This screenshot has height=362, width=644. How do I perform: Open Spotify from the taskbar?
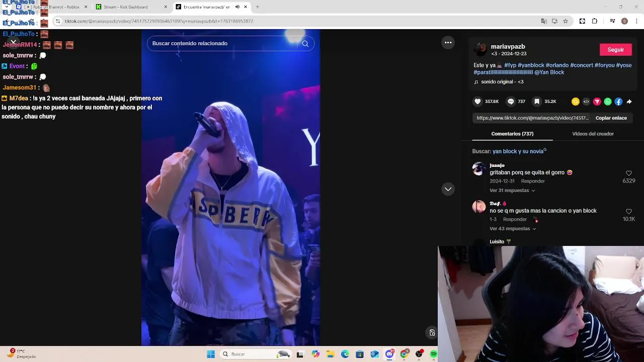pyautogui.click(x=434, y=354)
